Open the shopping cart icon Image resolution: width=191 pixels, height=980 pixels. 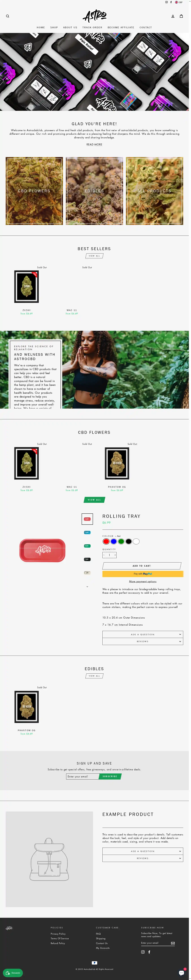click(181, 16)
